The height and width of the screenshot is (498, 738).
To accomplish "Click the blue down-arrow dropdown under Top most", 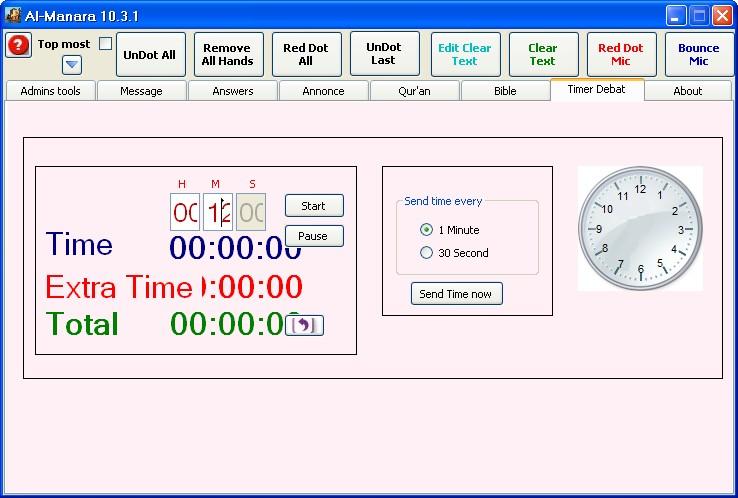I will click(72, 65).
